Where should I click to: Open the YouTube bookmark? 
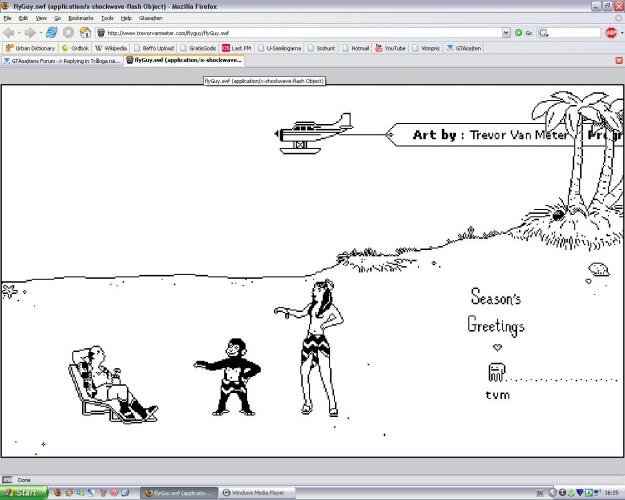coord(389,47)
